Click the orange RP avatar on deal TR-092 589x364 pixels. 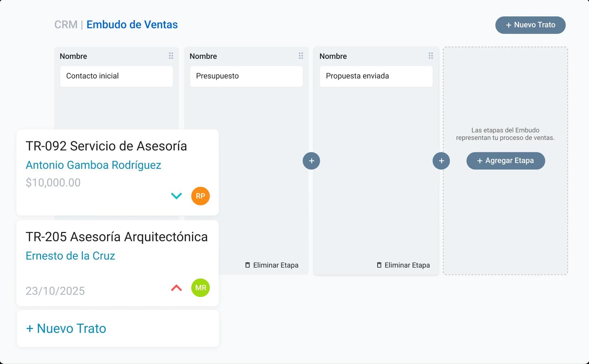[200, 196]
